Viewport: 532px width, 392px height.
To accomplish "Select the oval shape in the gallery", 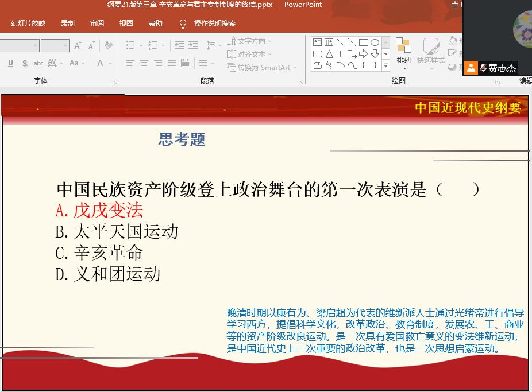I will [375, 42].
